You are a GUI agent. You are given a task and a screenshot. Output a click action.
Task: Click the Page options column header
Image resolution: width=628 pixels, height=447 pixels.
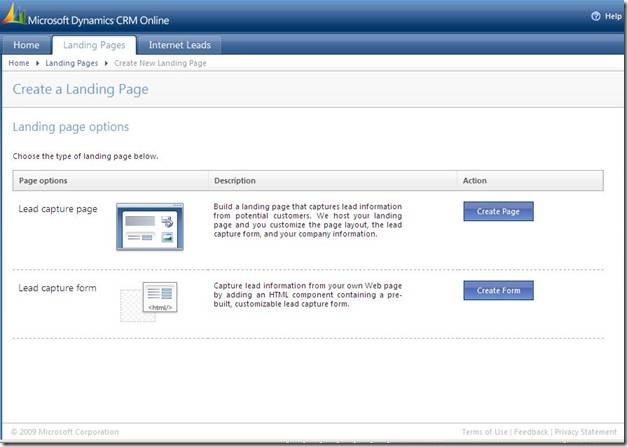tap(43, 181)
